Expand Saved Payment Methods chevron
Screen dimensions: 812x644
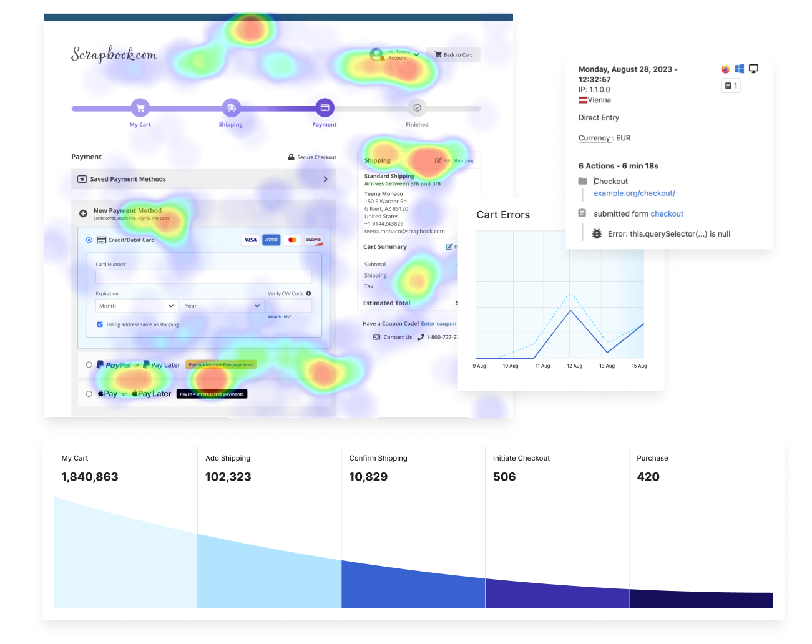(x=325, y=179)
